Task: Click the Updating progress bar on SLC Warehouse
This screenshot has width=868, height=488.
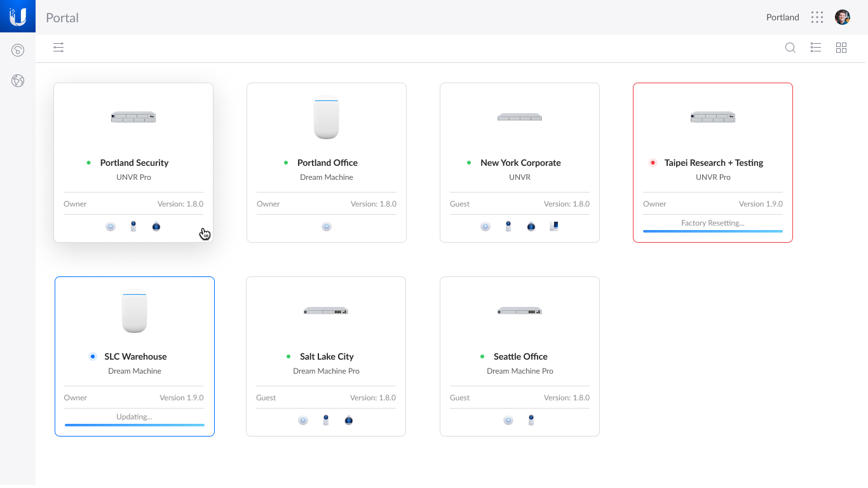Action: pos(135,425)
